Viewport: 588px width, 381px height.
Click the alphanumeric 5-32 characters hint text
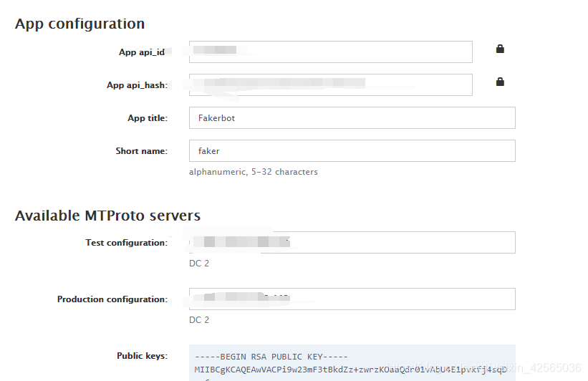click(x=253, y=172)
